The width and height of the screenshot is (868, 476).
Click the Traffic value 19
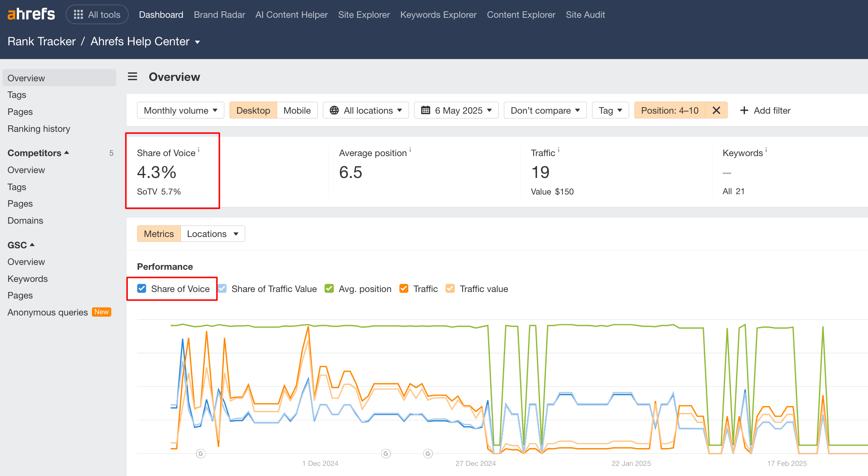click(x=540, y=172)
